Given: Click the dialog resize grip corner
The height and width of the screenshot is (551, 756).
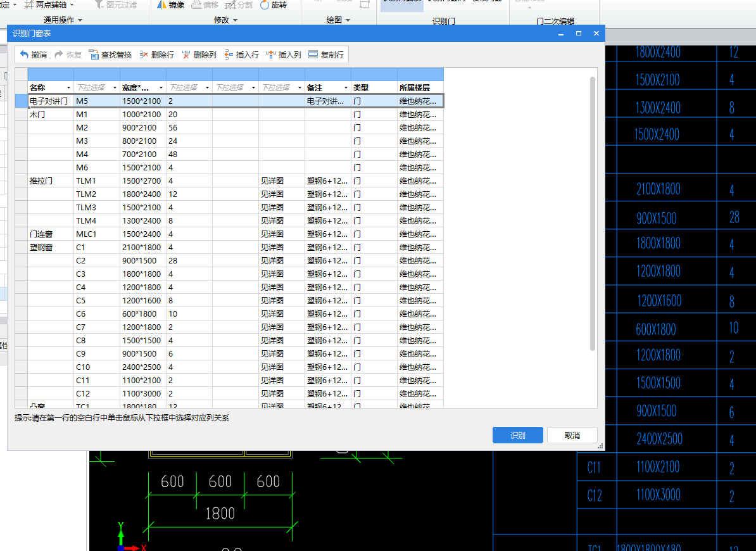Looking at the screenshot, I should [x=601, y=446].
